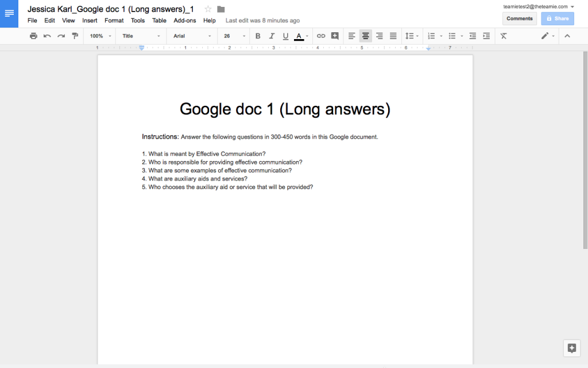This screenshot has height=368, width=588.
Task: Click the right indent marker on ruler
Action: 428,48
